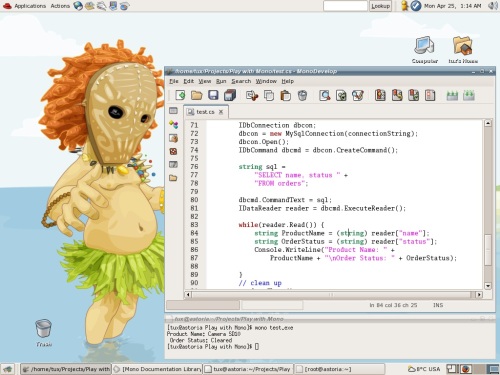500x375 pixels.
Task: Close the test.cs tab
Action: pyautogui.click(x=221, y=112)
